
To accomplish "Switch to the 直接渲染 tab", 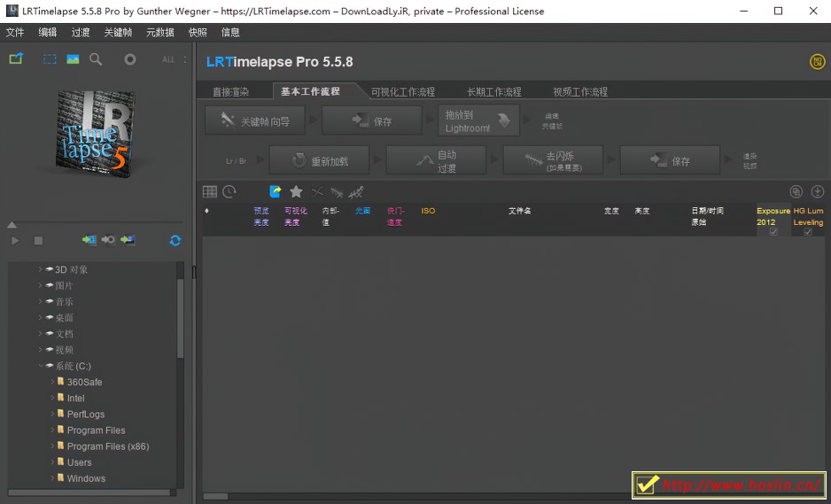I will 231,92.
